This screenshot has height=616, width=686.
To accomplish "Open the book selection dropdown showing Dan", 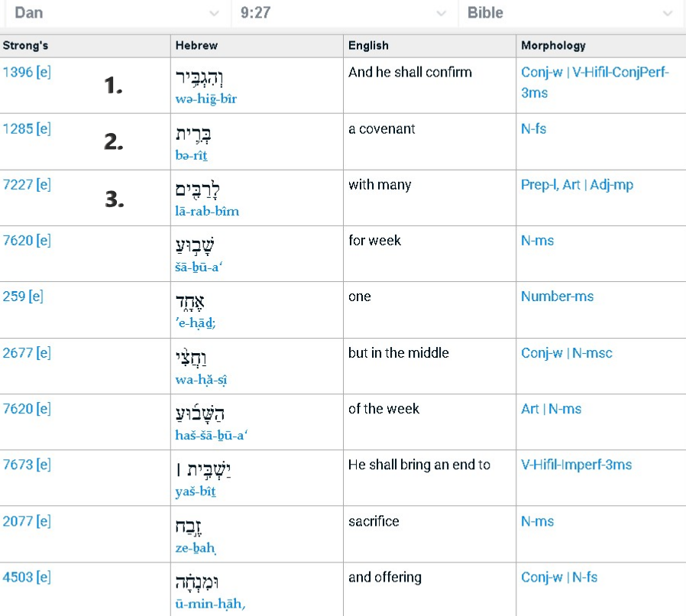I will [115, 13].
